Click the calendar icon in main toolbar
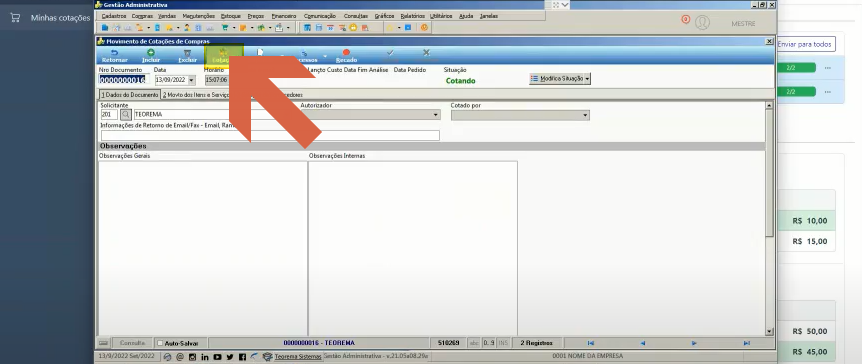Viewport: 862px width, 364px height. (x=330, y=27)
